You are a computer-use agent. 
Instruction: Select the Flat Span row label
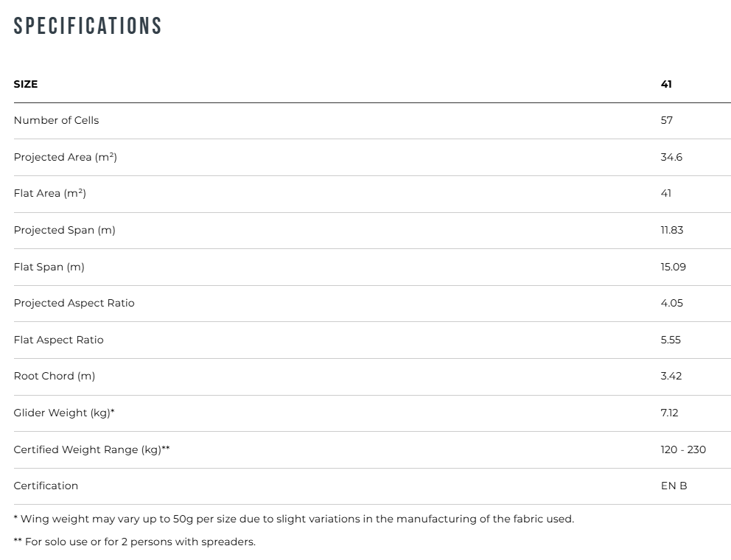(49, 267)
